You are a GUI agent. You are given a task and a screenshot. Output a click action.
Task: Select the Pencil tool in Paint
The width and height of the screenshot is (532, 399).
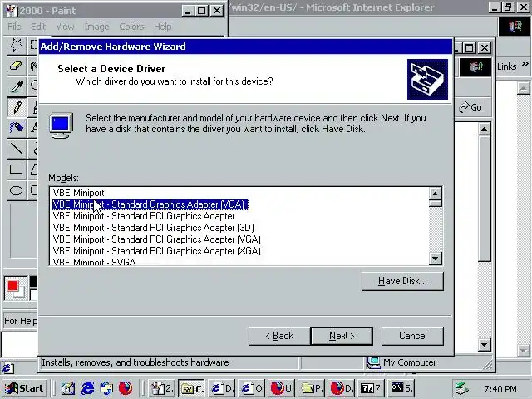point(17,107)
